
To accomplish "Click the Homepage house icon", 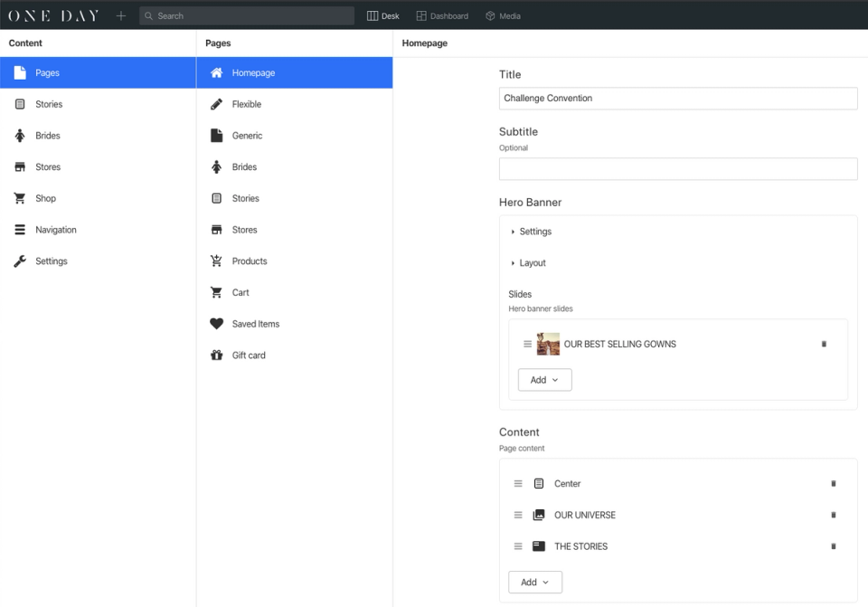I will 216,72.
